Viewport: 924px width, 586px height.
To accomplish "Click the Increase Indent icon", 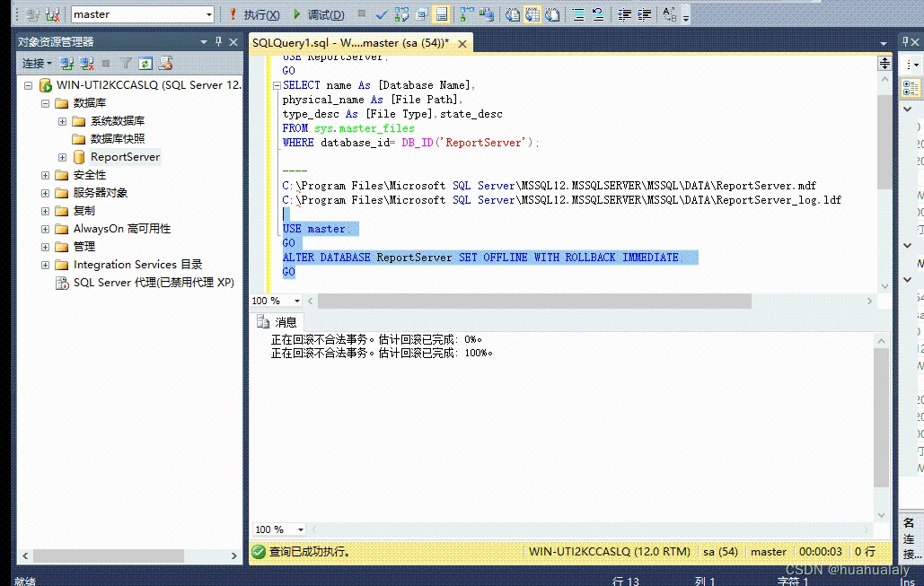I will 645,14.
